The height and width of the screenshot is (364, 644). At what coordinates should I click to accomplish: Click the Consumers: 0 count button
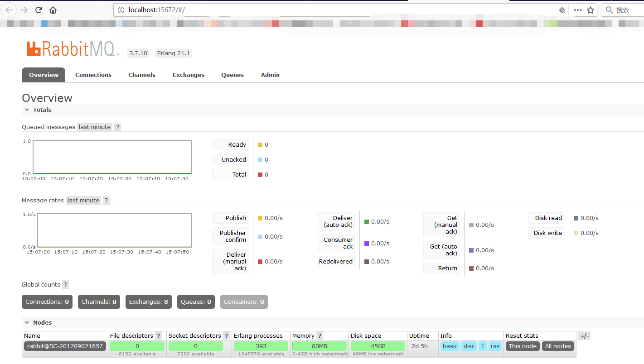244,302
